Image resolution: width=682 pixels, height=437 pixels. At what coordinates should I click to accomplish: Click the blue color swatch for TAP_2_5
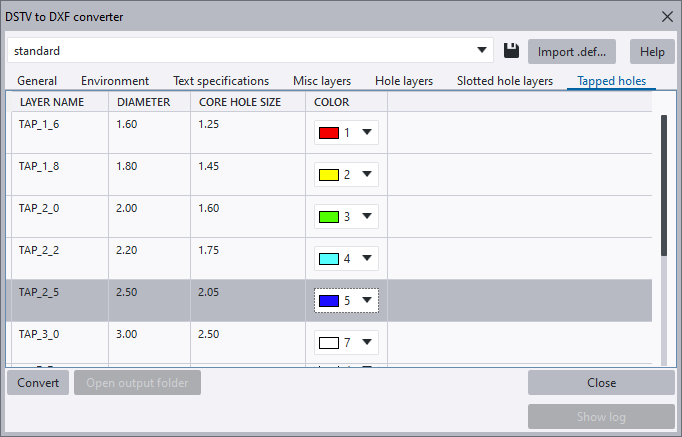329,301
